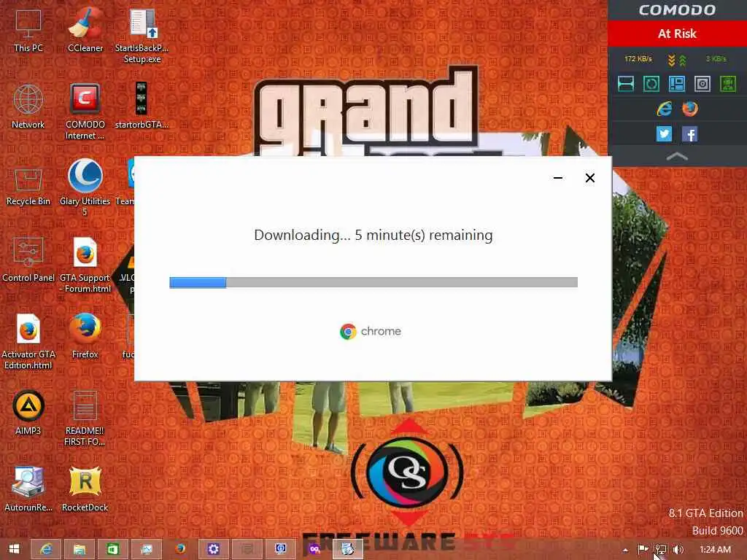Close the Chrome download dialog
The image size is (747, 560).
(589, 178)
